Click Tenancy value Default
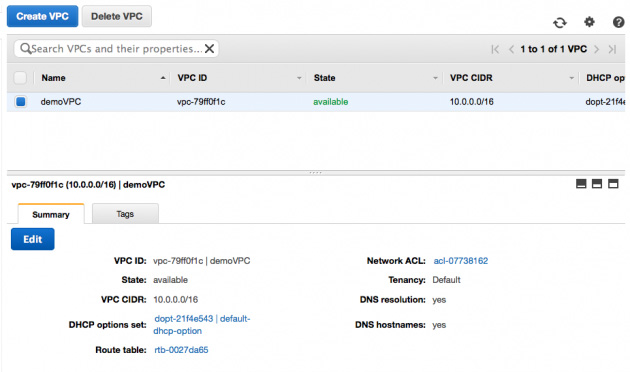The image size is (630, 372). tap(446, 280)
